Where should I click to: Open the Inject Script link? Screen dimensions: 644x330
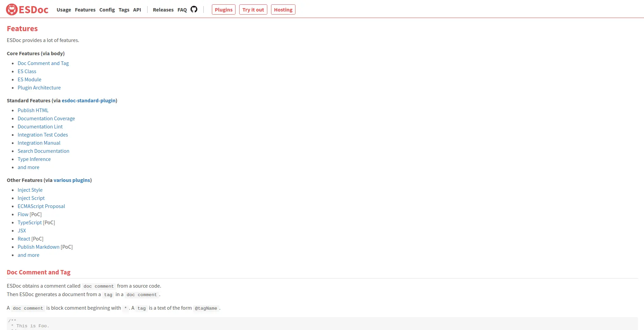click(x=31, y=198)
